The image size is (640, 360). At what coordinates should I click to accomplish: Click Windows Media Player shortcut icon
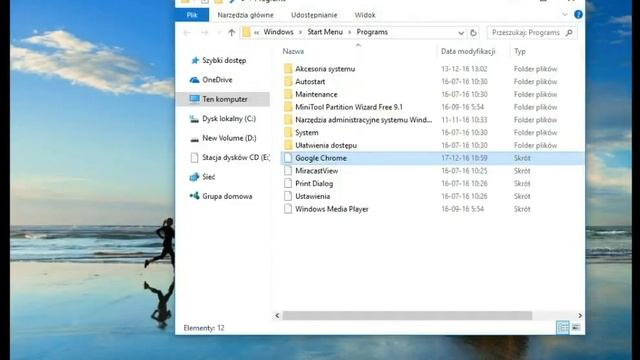[x=288, y=209]
